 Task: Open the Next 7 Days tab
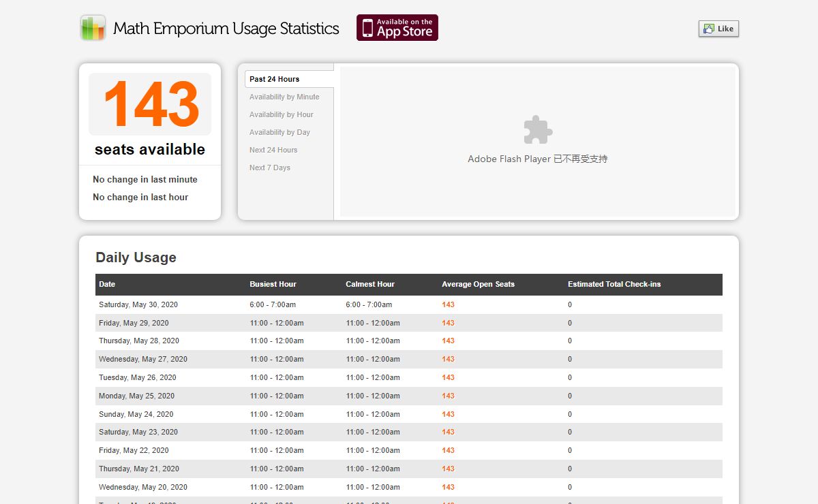(270, 168)
